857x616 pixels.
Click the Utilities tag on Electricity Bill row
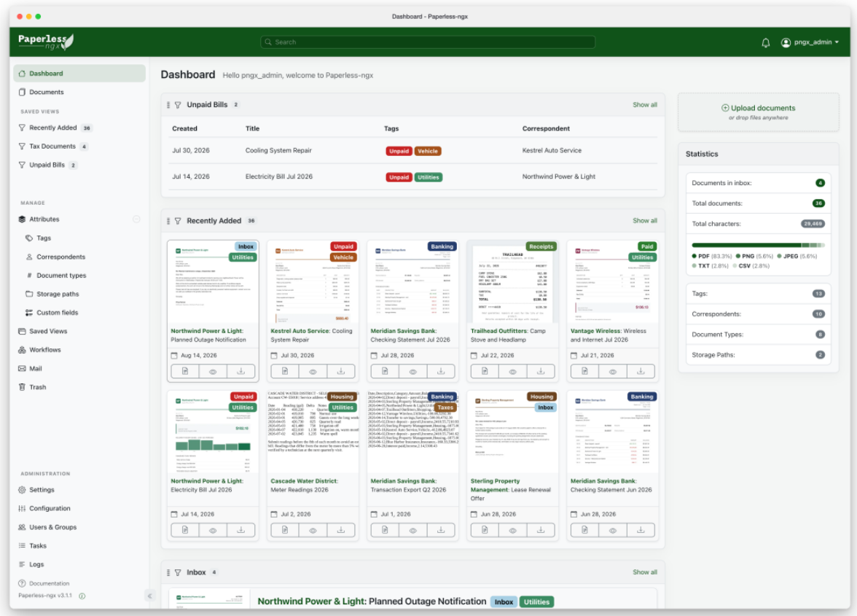pyautogui.click(x=428, y=177)
